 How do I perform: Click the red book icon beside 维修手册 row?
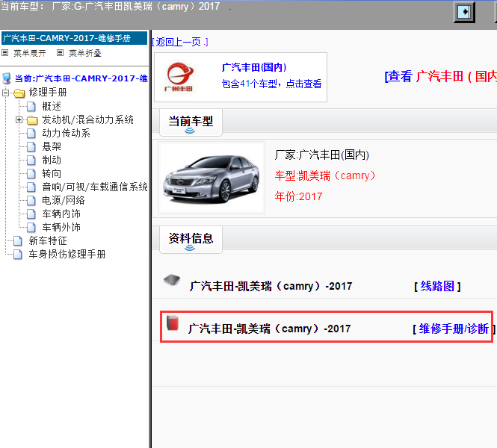[173, 323]
